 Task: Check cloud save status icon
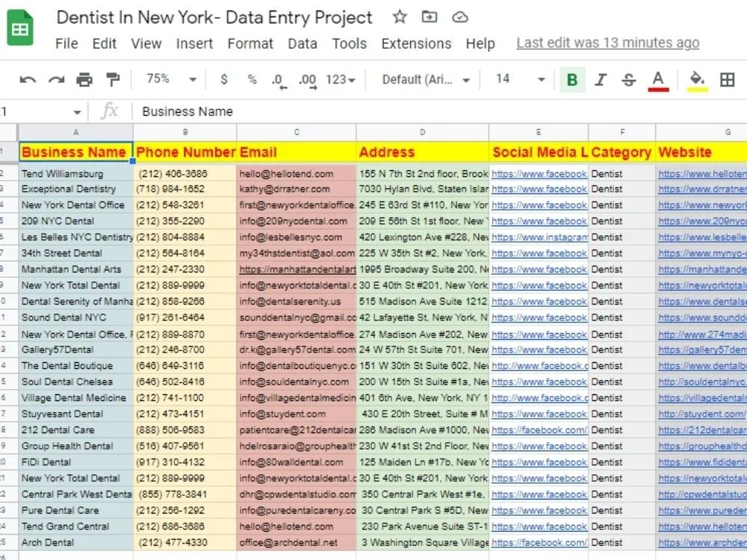pyautogui.click(x=459, y=18)
